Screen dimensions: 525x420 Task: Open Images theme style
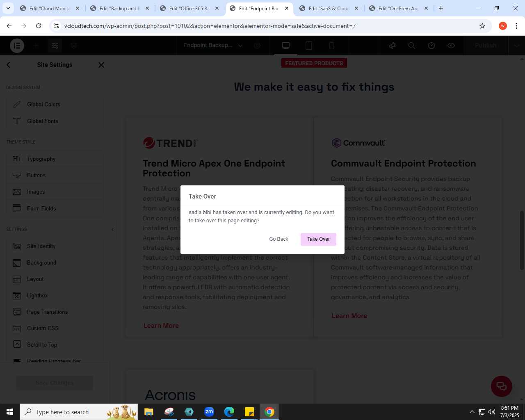tap(55, 192)
